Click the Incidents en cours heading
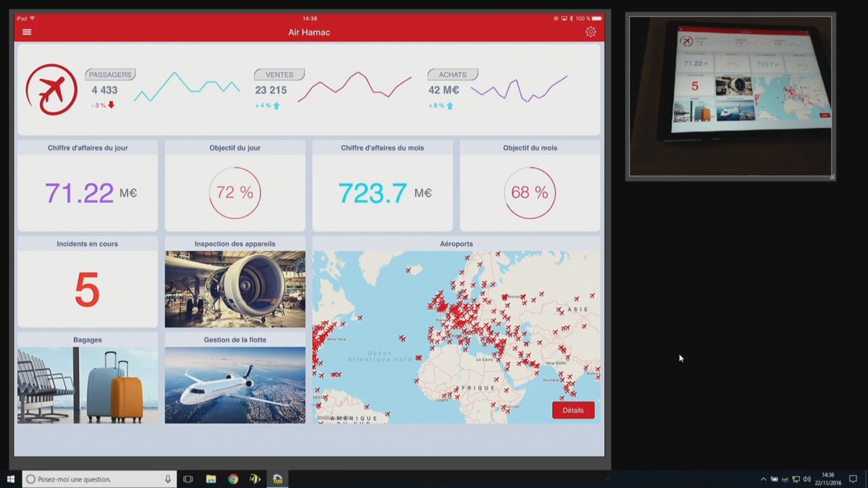868x488 pixels. 87,244
